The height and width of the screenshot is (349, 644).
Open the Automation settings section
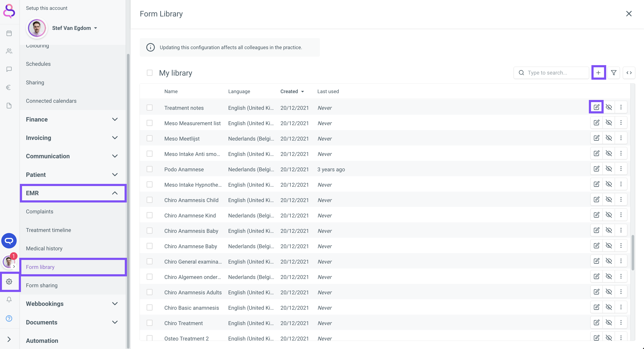click(x=72, y=341)
